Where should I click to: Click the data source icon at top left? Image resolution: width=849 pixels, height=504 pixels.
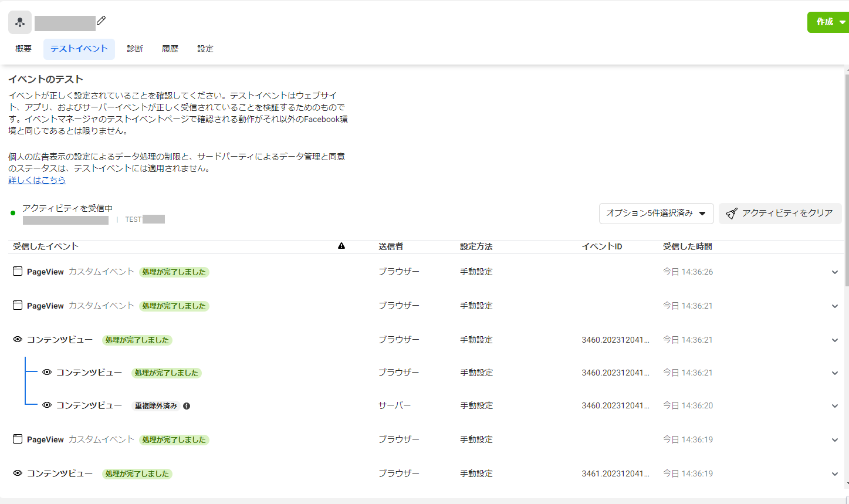[x=20, y=22]
